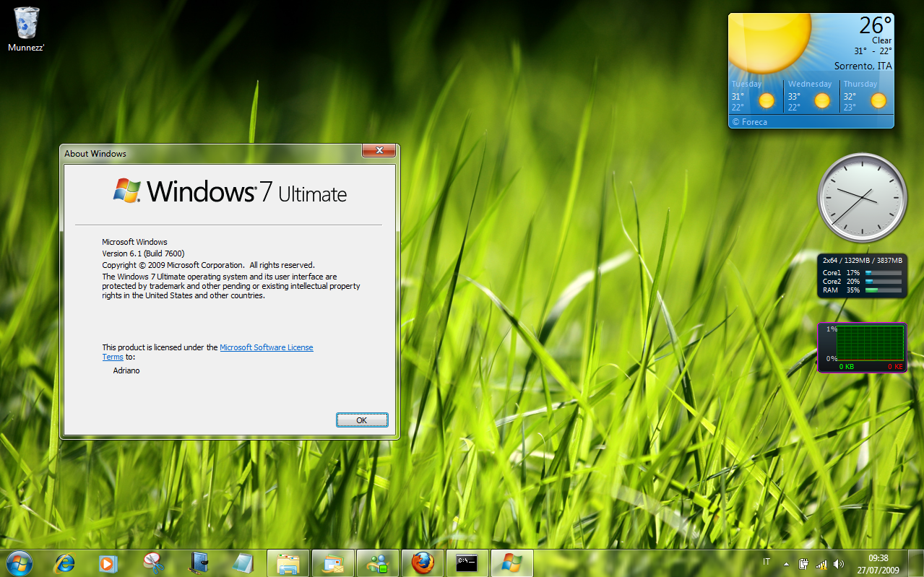Screen dimensions: 924x577
Task: Click Thursday's sun icon in the forecast
Action: (878, 100)
